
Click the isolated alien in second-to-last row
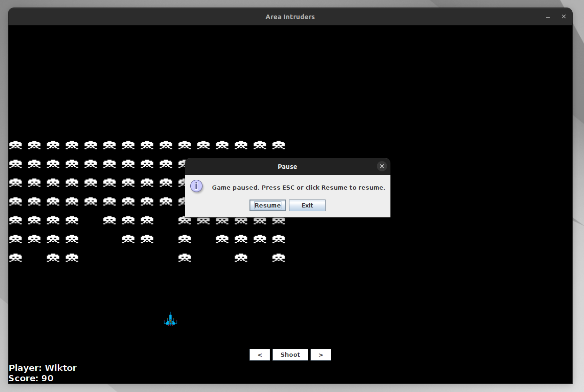click(185, 239)
